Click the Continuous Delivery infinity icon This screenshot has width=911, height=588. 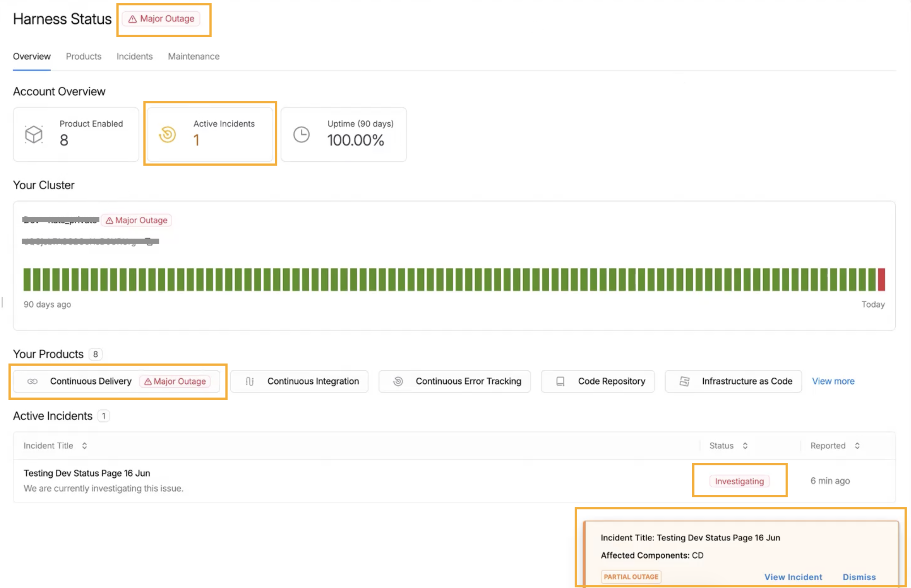[x=32, y=381]
